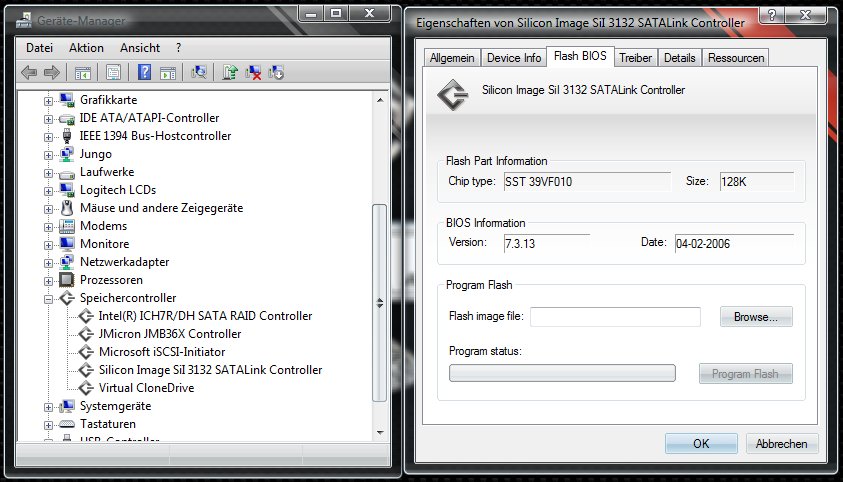
Task: Select the Laufwerke drive icon
Action: tap(67, 173)
